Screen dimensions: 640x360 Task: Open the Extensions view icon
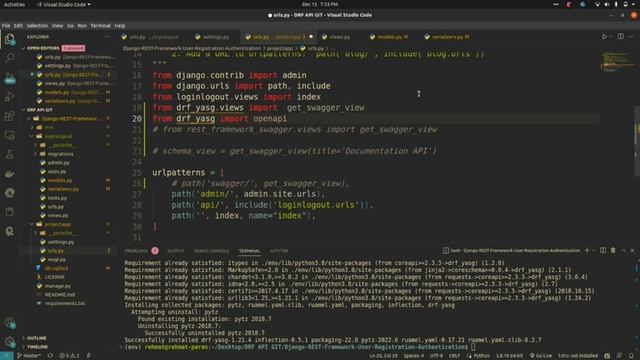point(9,116)
